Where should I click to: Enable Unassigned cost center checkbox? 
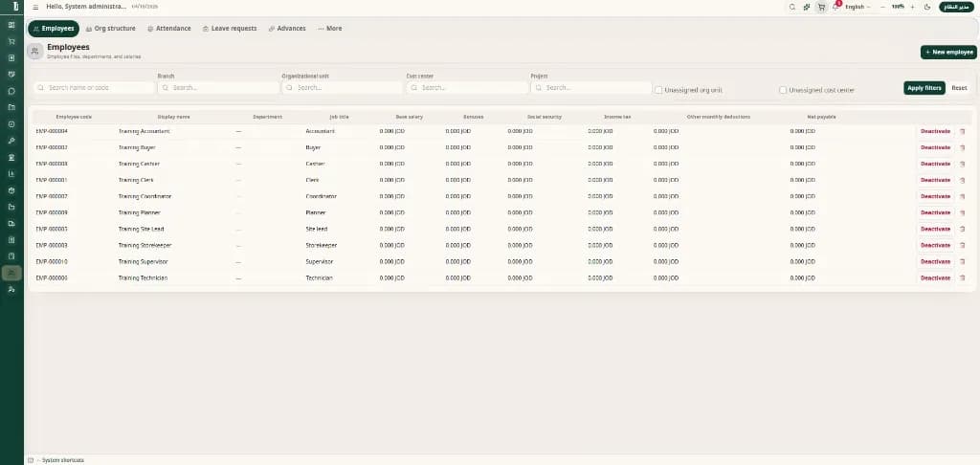click(x=783, y=90)
